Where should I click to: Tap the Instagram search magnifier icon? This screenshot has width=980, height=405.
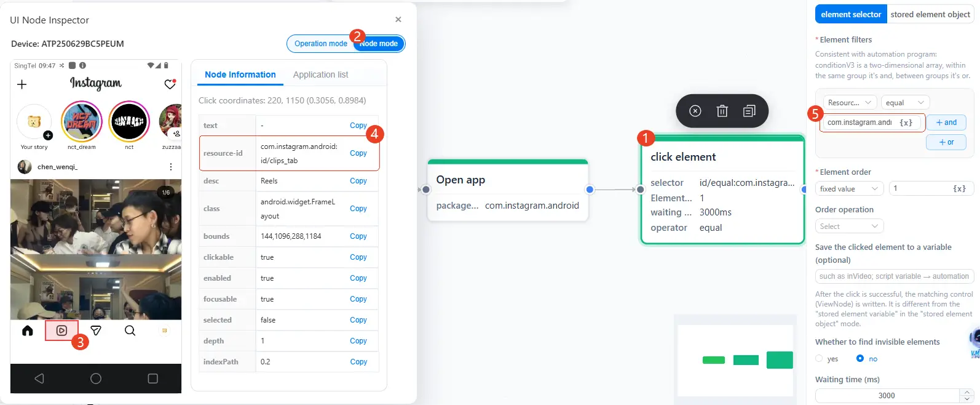click(130, 331)
